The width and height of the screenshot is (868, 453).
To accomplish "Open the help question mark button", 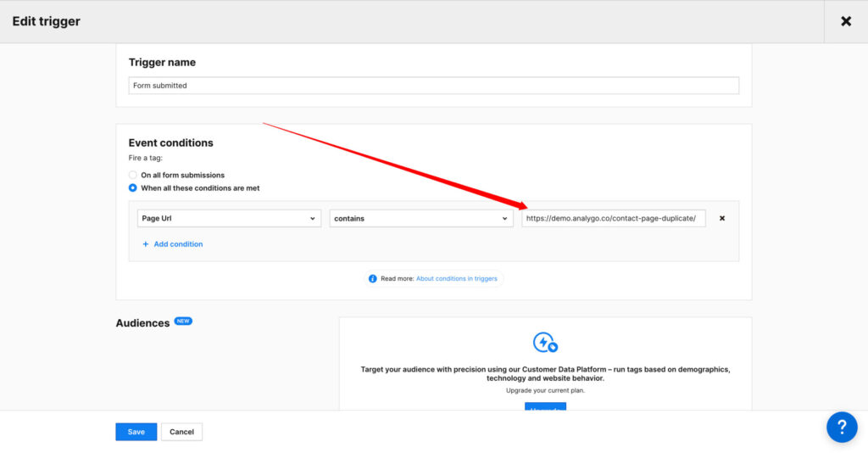I will coord(841,427).
